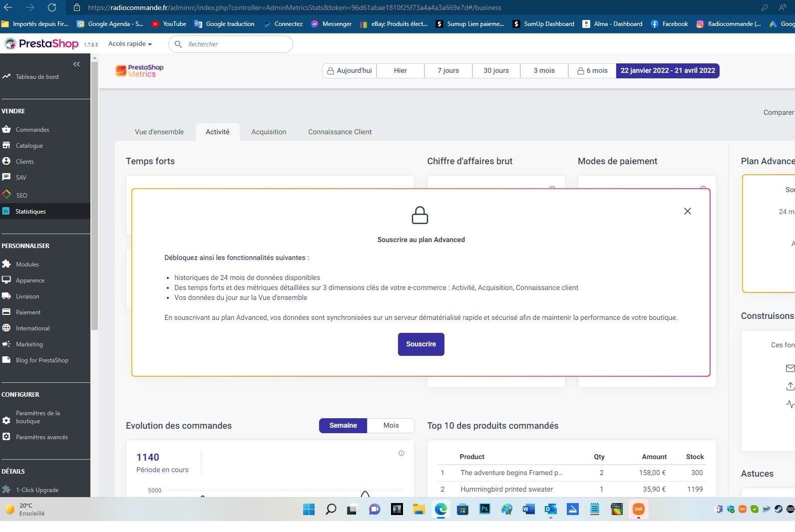Screen dimensions: 795x532
Task: Open Outlook from the taskbar
Action: [x=550, y=509]
